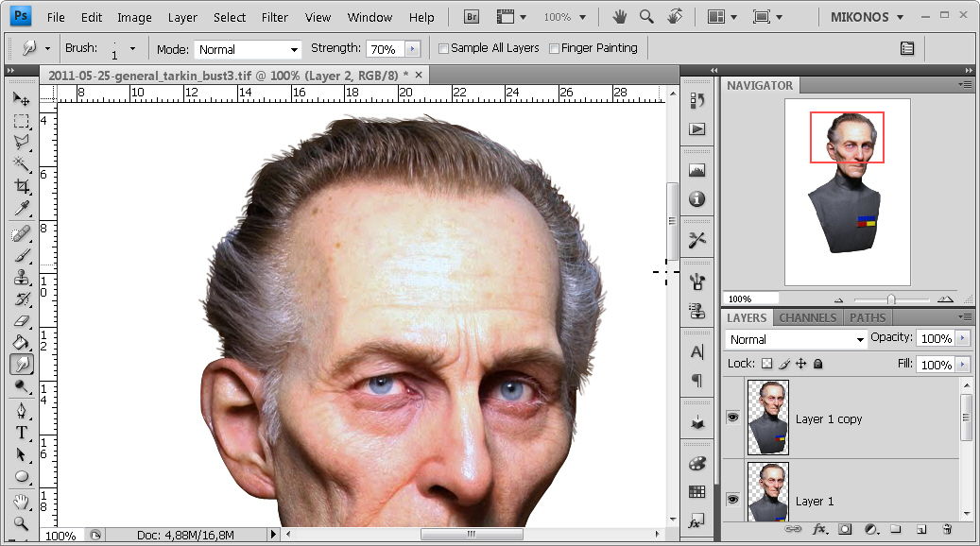980x546 pixels.
Task: Enable Finger Painting checkbox
Action: coord(554,49)
